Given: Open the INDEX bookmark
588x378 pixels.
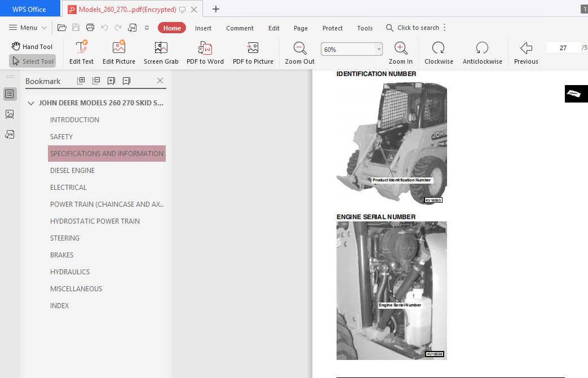Looking at the screenshot, I should (60, 306).
